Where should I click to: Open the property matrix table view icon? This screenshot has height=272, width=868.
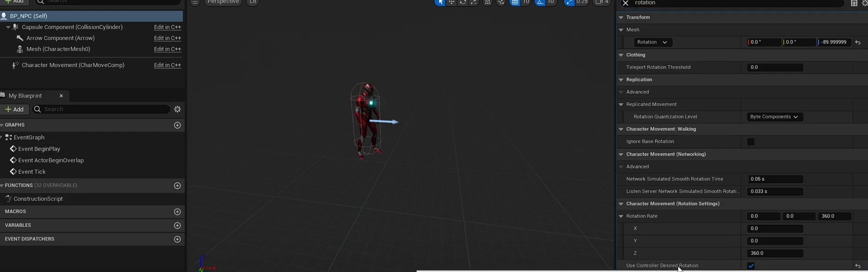tap(854, 3)
